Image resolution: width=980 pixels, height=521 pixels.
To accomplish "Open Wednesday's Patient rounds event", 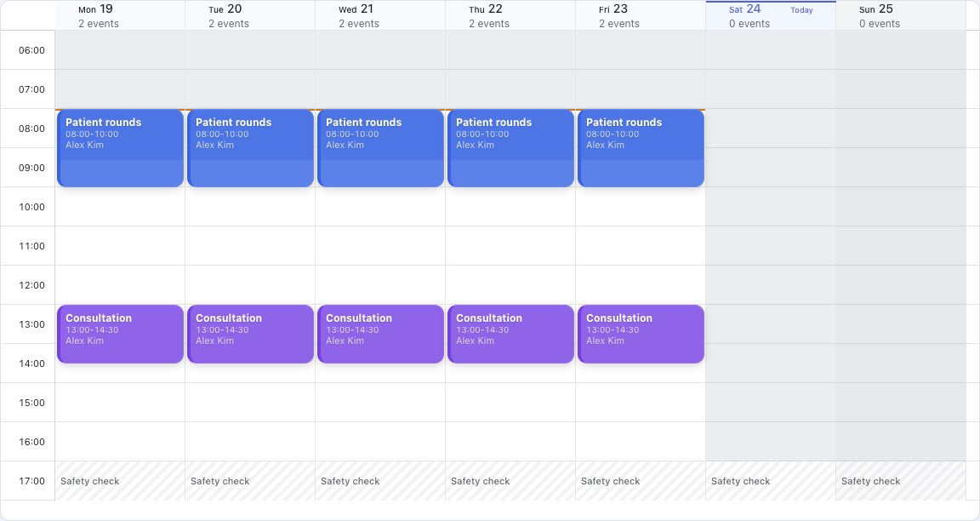I will tap(380, 148).
